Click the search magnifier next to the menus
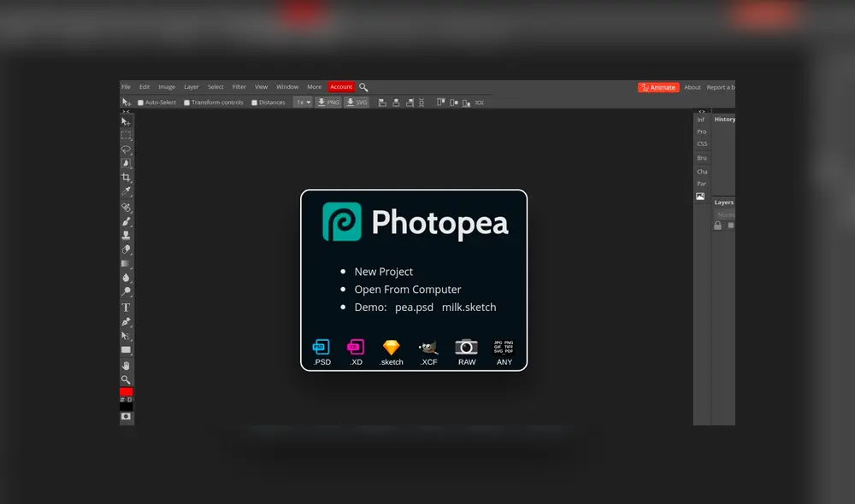The width and height of the screenshot is (855, 504). [x=363, y=86]
